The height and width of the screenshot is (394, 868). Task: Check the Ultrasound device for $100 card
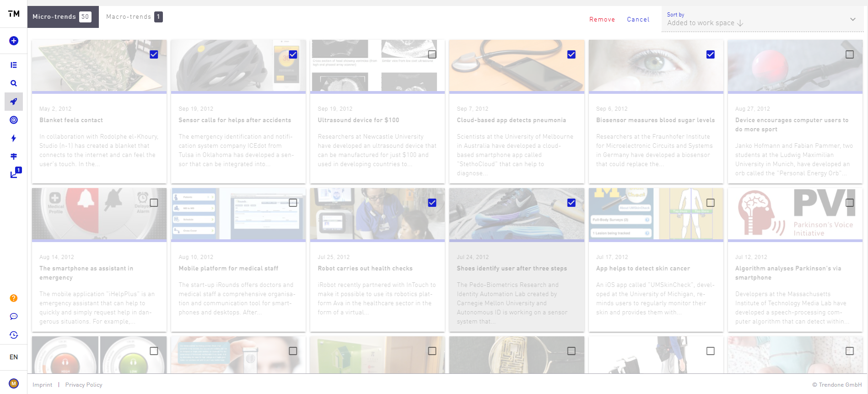[x=432, y=54]
